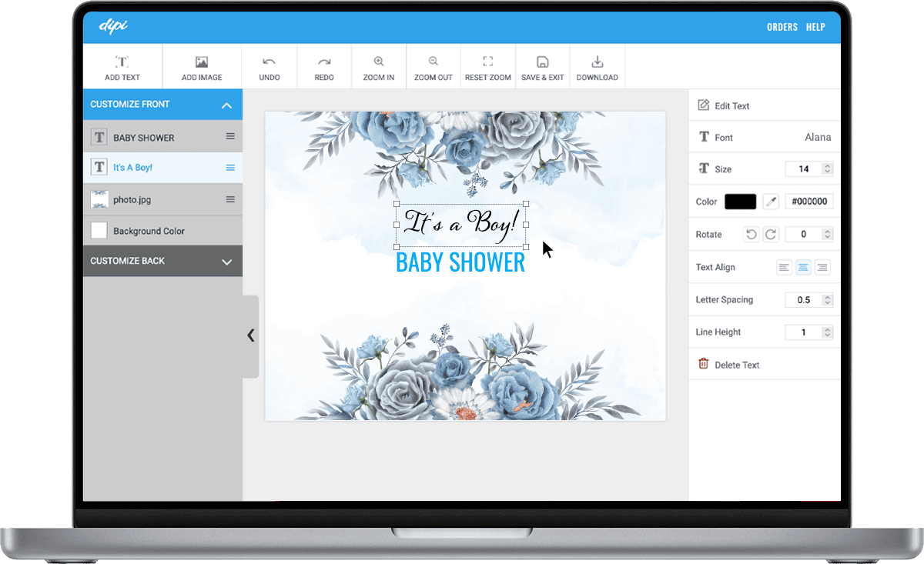Undo the last action
Viewport: 924px width, 564px height.
pyautogui.click(x=269, y=62)
